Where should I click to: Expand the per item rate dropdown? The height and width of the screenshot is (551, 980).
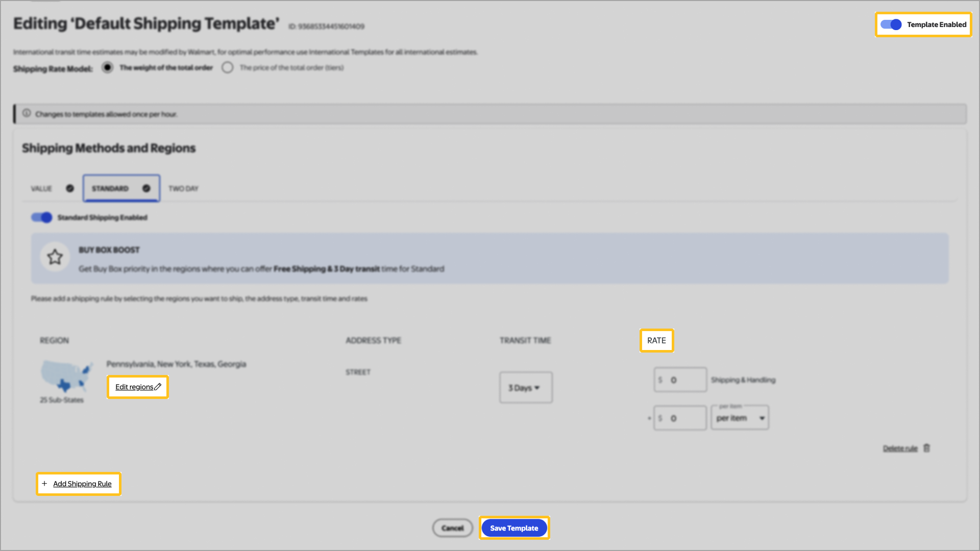(740, 418)
